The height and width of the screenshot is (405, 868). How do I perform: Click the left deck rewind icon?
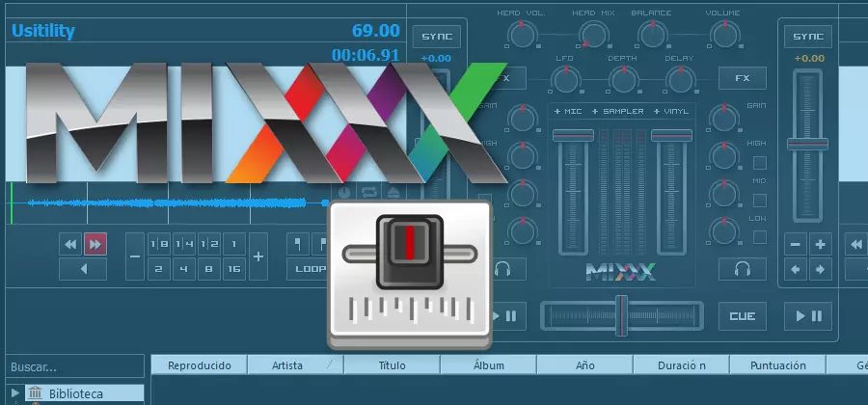click(x=70, y=244)
